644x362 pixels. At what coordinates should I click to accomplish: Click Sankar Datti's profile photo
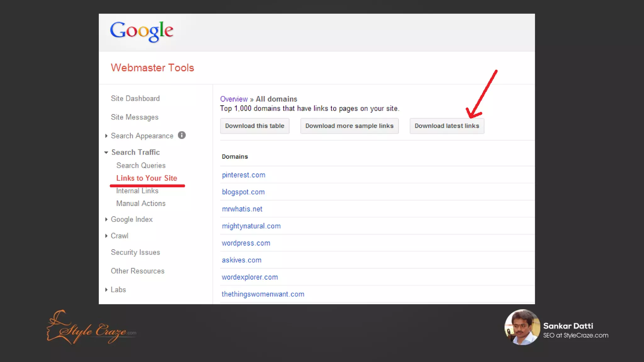[x=522, y=327]
